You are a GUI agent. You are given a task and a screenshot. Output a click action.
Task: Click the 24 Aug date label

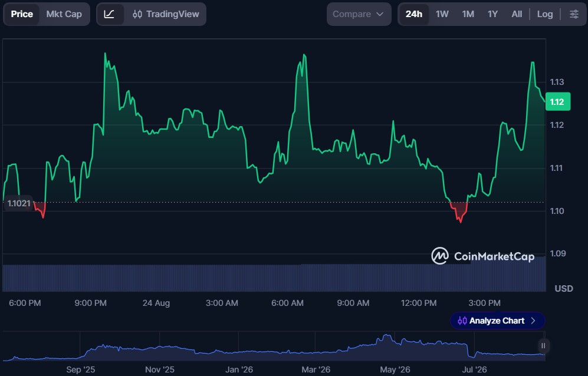(156, 303)
